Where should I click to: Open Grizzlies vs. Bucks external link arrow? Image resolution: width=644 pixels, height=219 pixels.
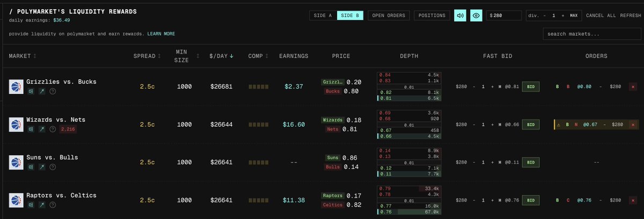click(x=41, y=91)
